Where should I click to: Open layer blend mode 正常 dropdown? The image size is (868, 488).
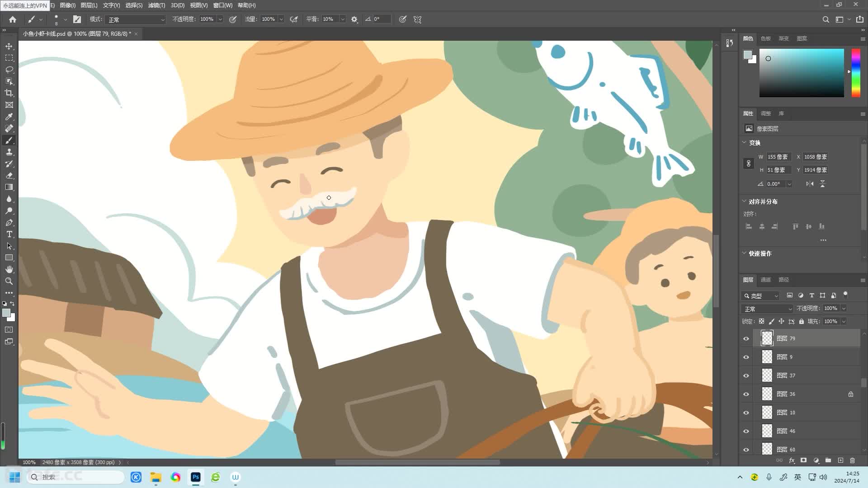point(768,309)
